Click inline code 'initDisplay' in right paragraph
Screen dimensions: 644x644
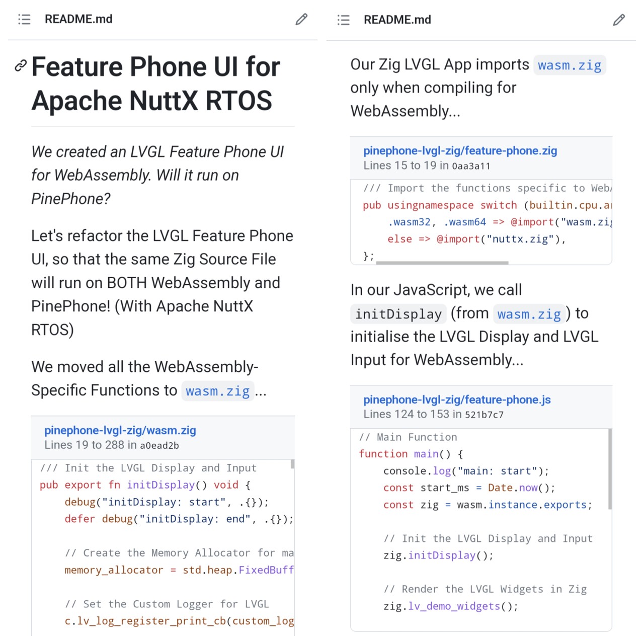398,314
